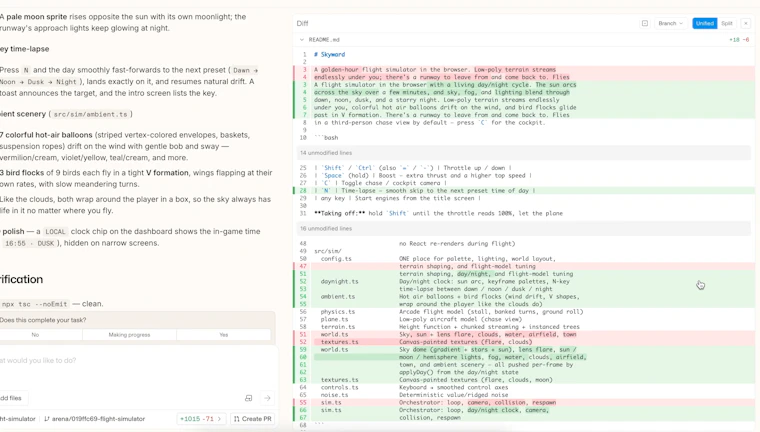Screen dimensions: 760x432
Task: Click added line 28 Time-lapse entry
Action: point(523,191)
